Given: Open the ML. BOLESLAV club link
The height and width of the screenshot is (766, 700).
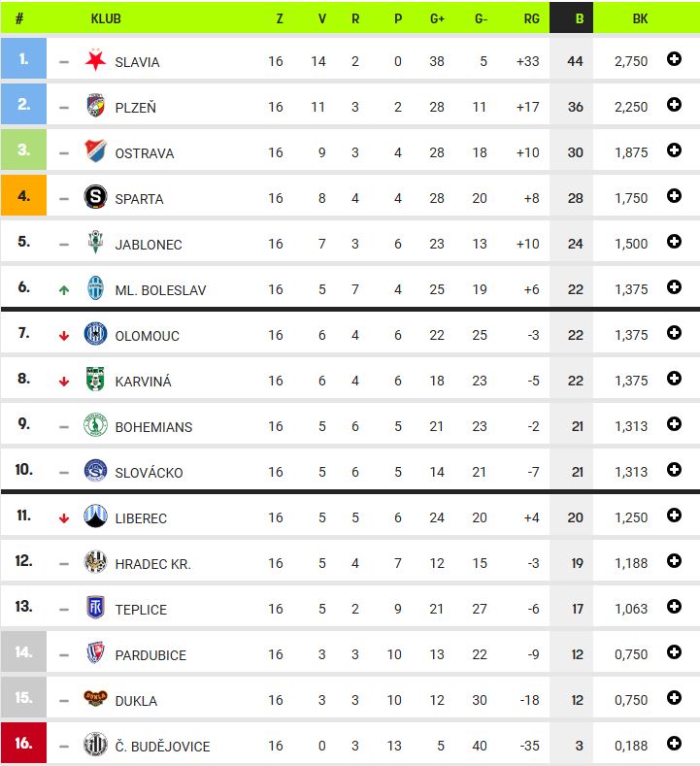Looking at the screenshot, I should pos(160,290).
